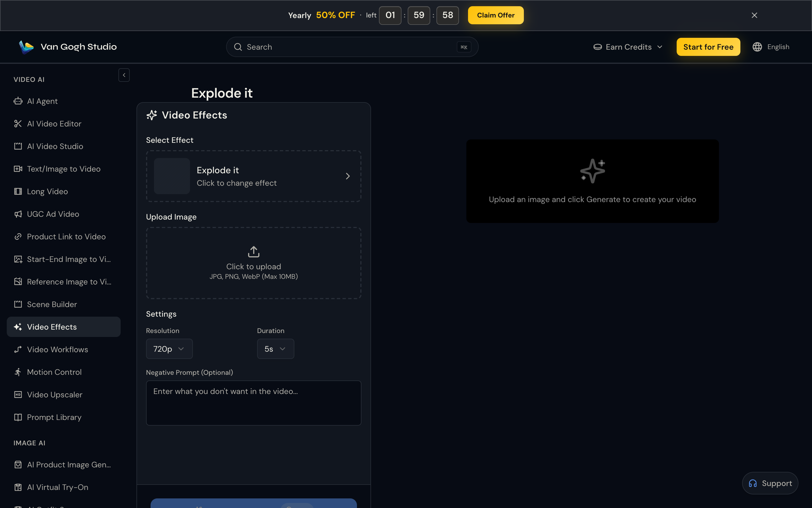Image resolution: width=812 pixels, height=508 pixels.
Task: Collapse the sidebar with the chevron button
Action: (124, 75)
